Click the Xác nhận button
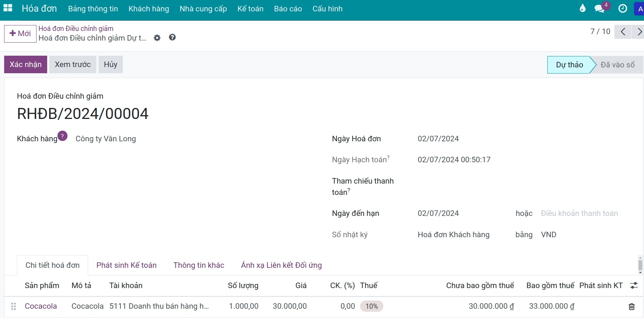The image size is (644, 318). tap(25, 65)
